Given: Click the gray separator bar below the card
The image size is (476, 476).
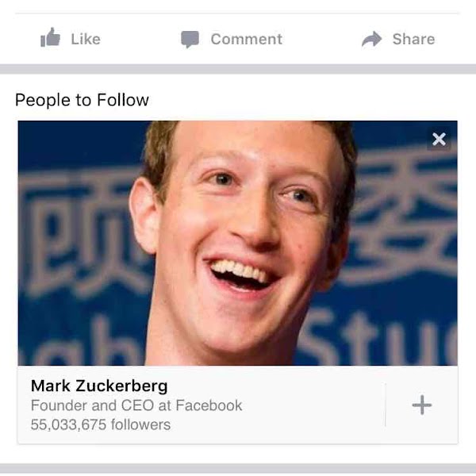Looking at the screenshot, I should coord(238,468).
